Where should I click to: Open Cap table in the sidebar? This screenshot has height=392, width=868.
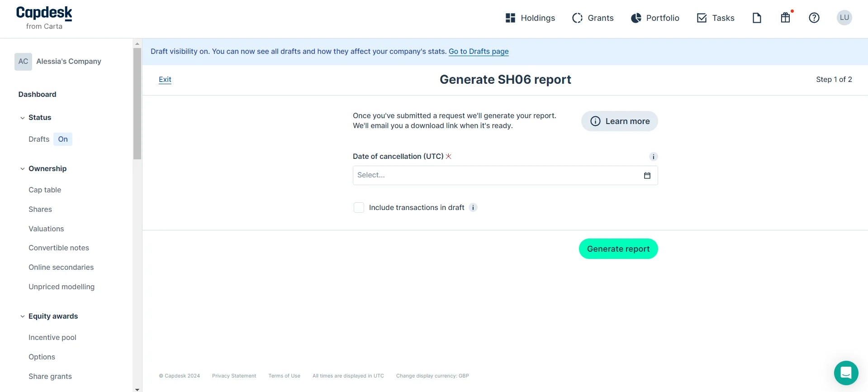pos(45,190)
